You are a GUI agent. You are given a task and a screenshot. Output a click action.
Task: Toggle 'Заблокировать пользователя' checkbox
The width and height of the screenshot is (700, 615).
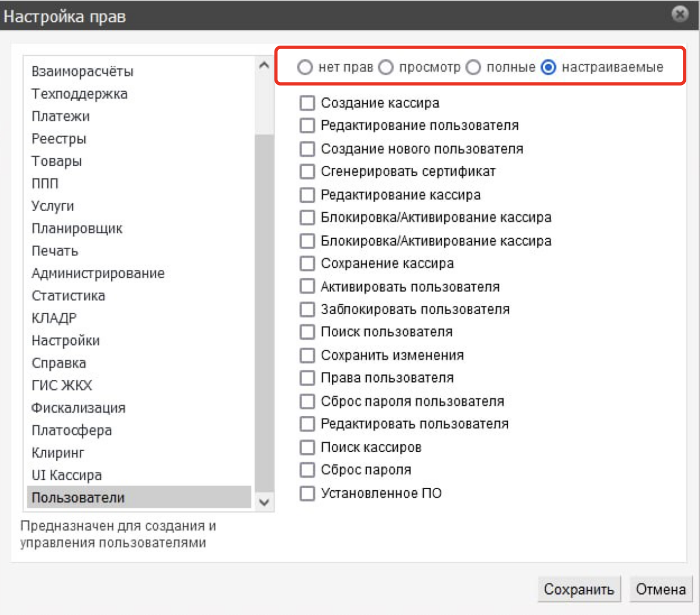click(x=307, y=309)
